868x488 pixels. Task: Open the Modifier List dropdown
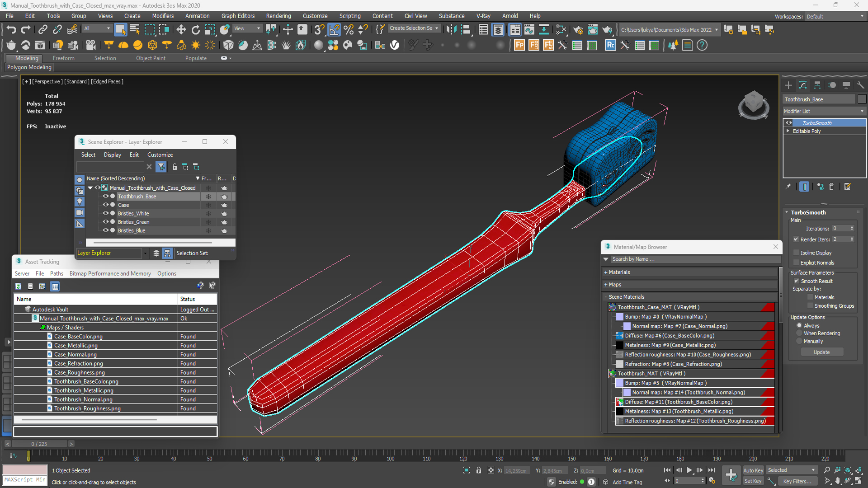tap(824, 111)
